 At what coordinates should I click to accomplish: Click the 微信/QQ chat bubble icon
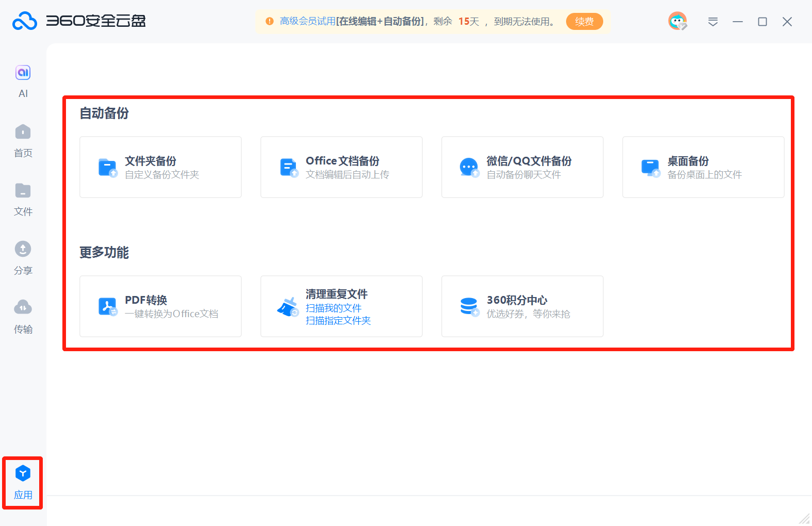[470, 168]
